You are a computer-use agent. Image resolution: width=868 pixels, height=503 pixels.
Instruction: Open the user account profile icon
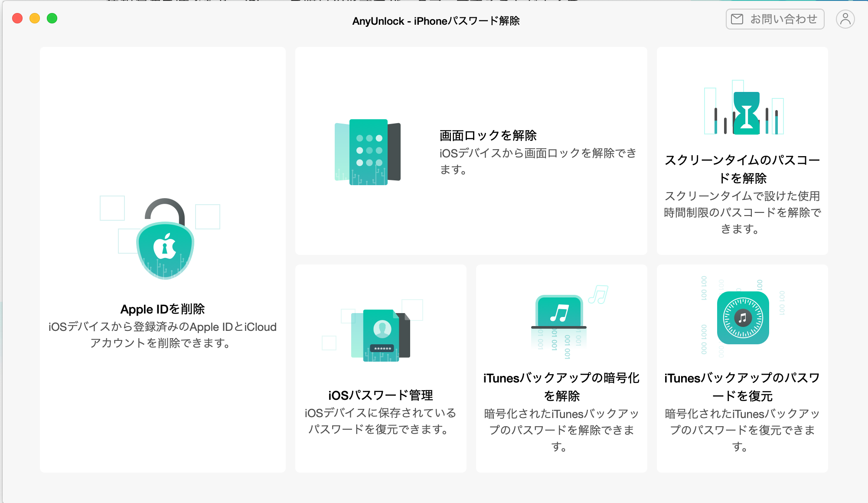pyautogui.click(x=845, y=19)
